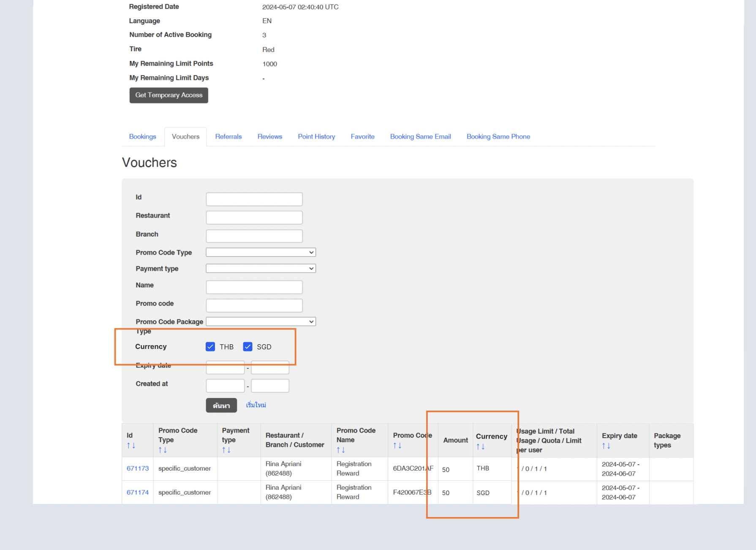756x550 pixels.
Task: Sort by the Currency column
Action: 480,447
